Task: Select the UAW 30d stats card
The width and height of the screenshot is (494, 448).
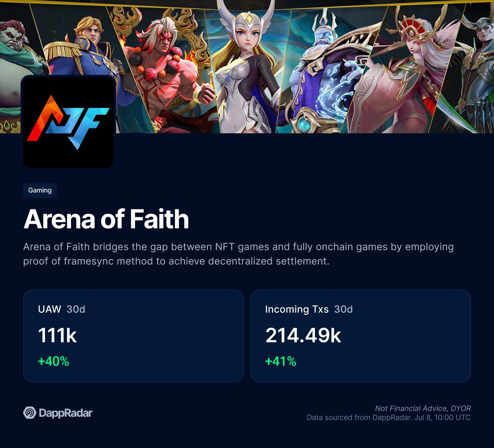Action: click(133, 336)
